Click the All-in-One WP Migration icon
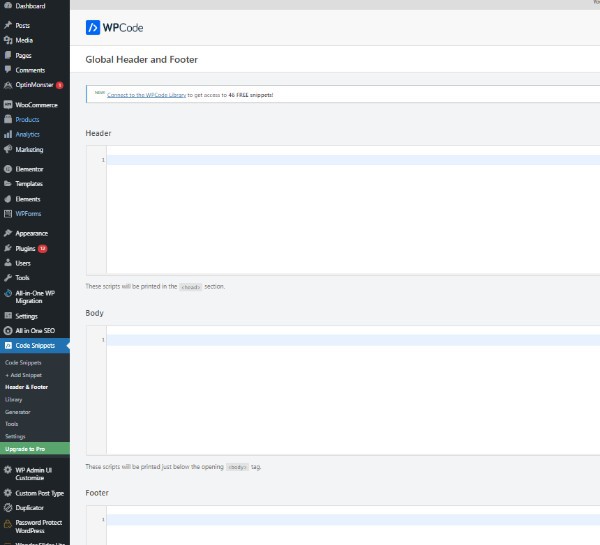The height and width of the screenshot is (545, 600). 8,294
